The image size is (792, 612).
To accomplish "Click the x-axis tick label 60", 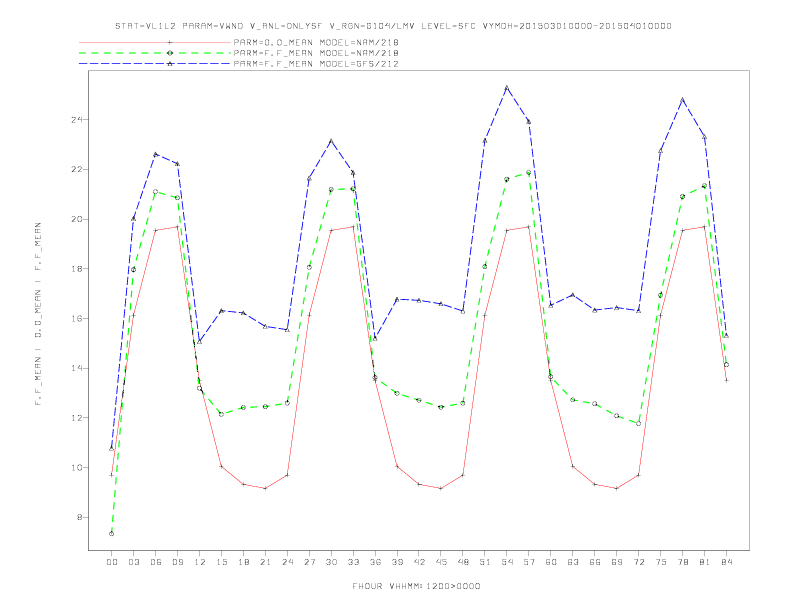I will click(551, 562).
